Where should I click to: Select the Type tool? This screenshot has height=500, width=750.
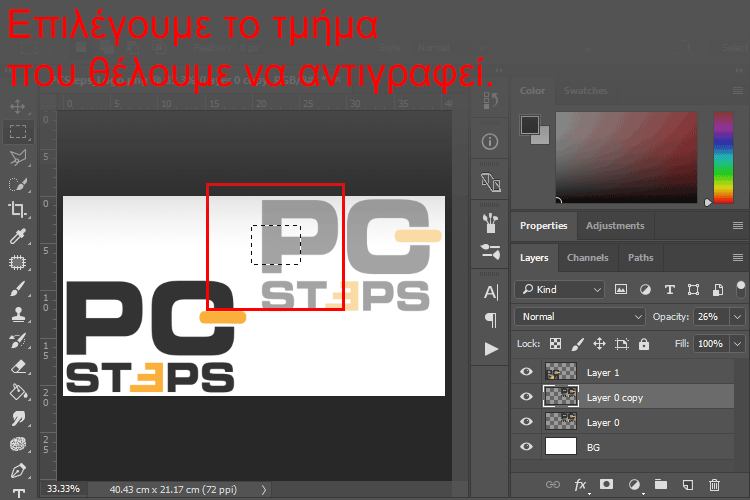18,493
